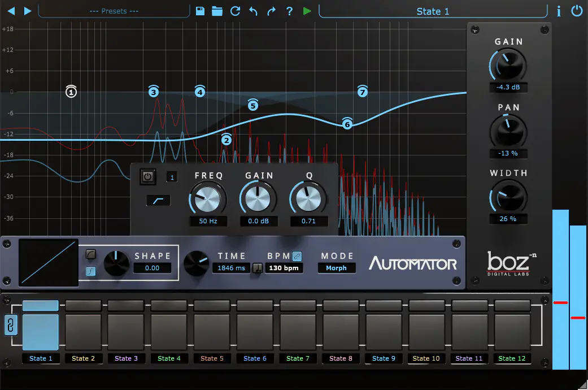This screenshot has height=390, width=588.
Task: Click the State 8 label
Action: point(341,358)
